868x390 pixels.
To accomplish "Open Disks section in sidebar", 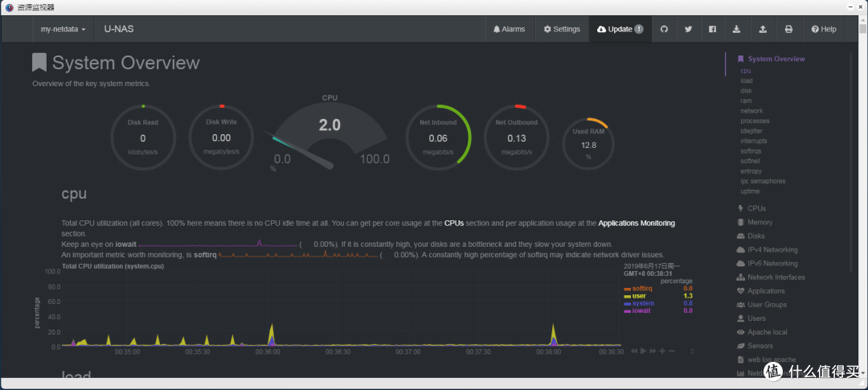I will 755,236.
